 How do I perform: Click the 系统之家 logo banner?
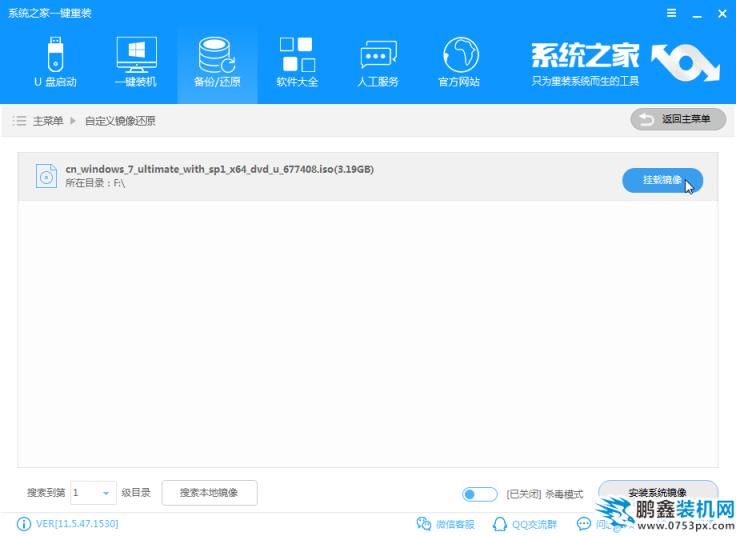pos(624,63)
